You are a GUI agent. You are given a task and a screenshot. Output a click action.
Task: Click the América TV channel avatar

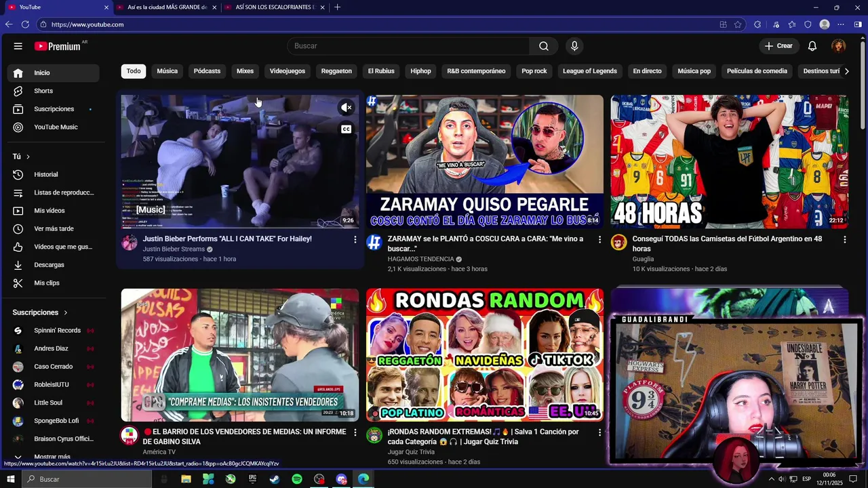click(129, 435)
